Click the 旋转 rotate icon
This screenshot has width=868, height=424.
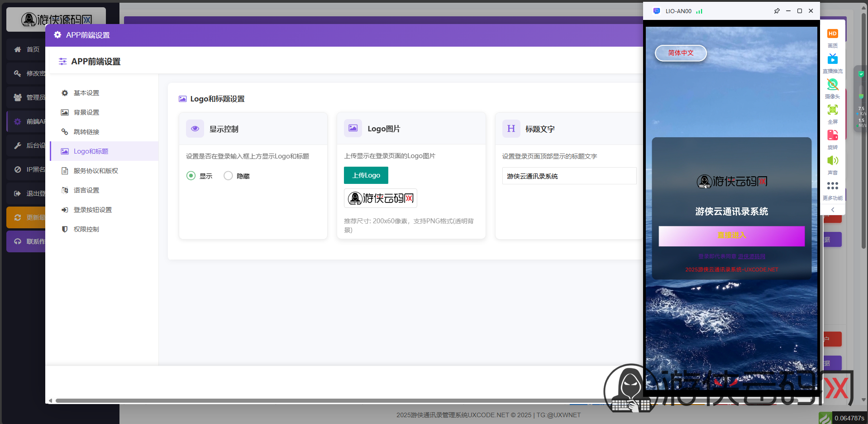pos(833,135)
